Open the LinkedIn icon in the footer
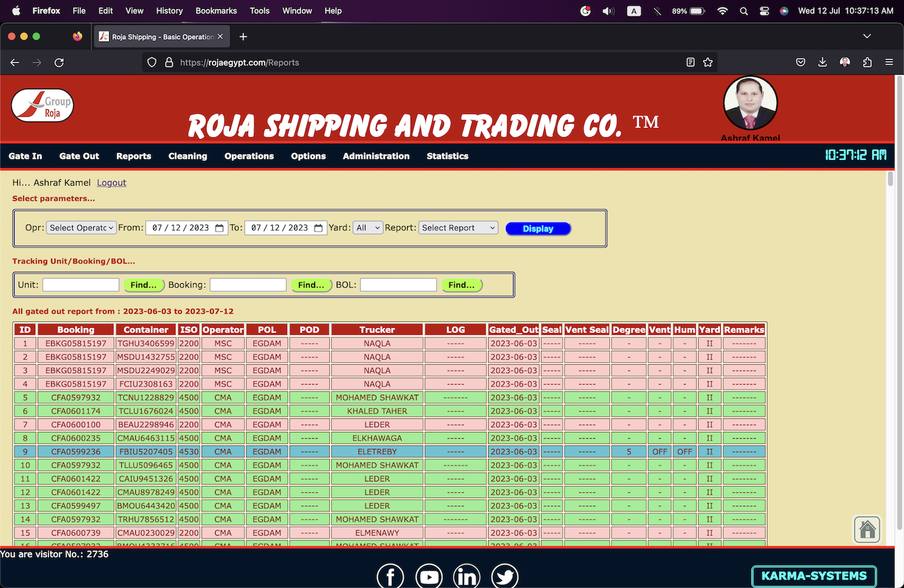 click(466, 577)
